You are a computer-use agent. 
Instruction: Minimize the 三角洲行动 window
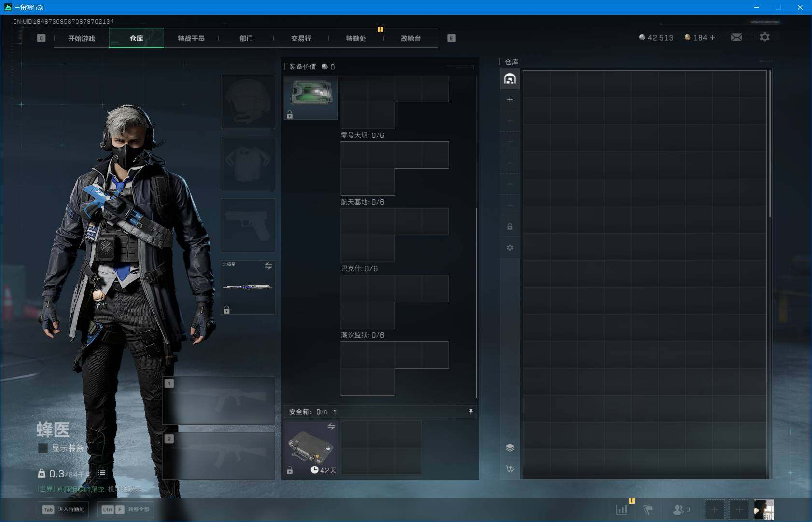(756, 7)
